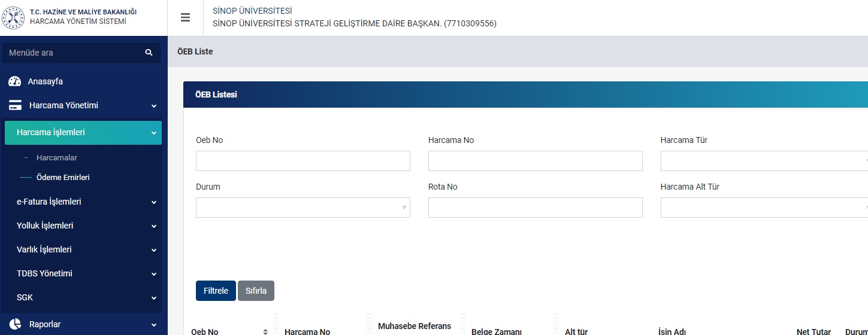Click the Hazine ve Maliye Bakanlığı logo
The width and height of the screenshot is (868, 335).
(x=14, y=18)
